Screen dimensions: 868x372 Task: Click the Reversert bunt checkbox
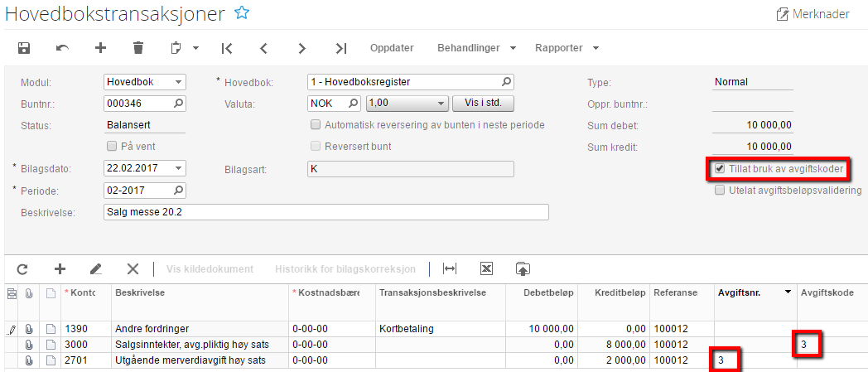(x=316, y=147)
